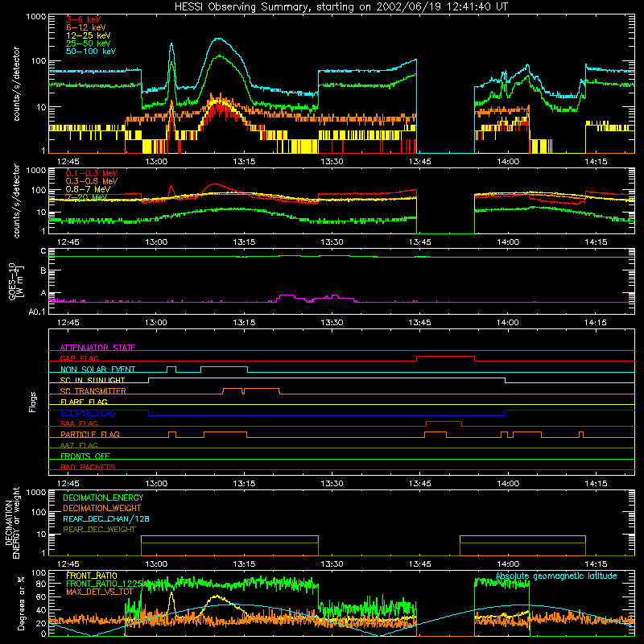Select the ATTENUATOR_STATE flag label
Image resolution: width=644 pixels, height=644 pixels.
click(97, 348)
